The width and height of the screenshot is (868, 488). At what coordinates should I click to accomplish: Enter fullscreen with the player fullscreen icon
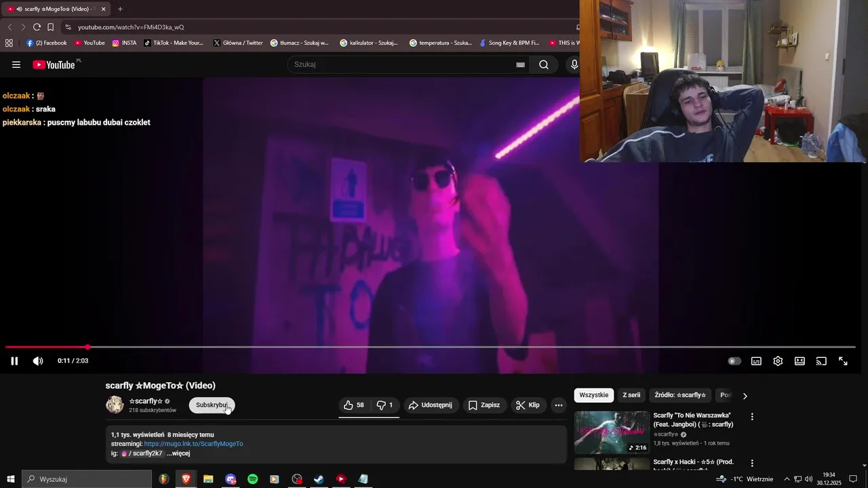(x=843, y=361)
